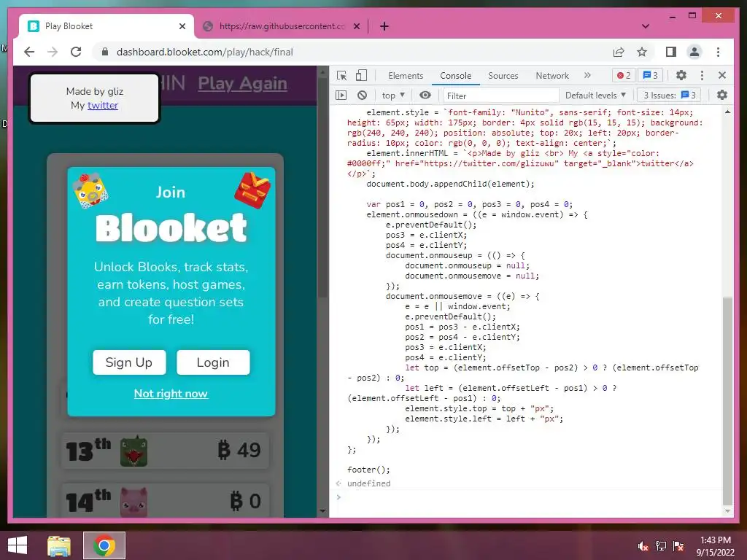
Task: Clear the console output
Action: point(362,96)
